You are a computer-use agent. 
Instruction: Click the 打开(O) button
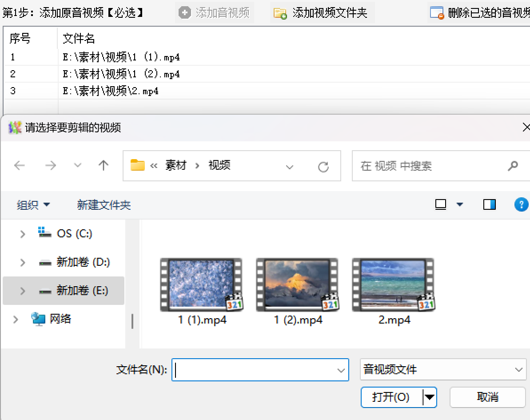click(391, 397)
